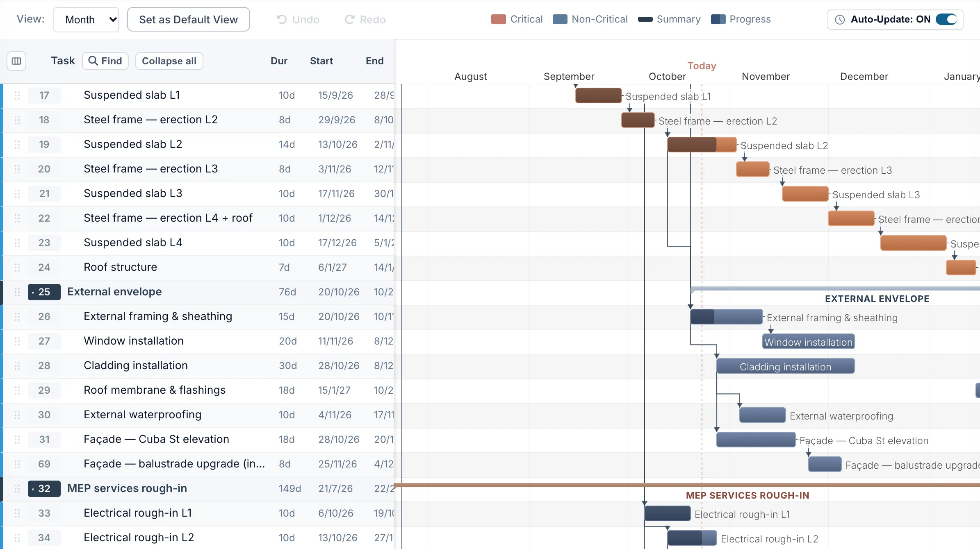Viewport: 980px width, 549px height.
Task: Click drag handle of Electrical rough-in L1 row
Action: 17,513
